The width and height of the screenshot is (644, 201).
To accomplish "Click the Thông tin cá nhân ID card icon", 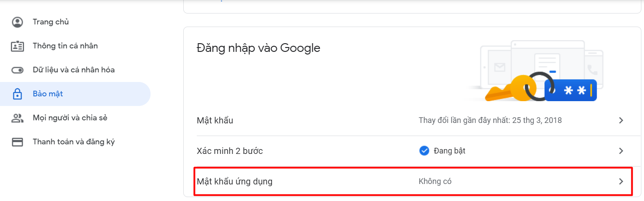I will coord(17,46).
